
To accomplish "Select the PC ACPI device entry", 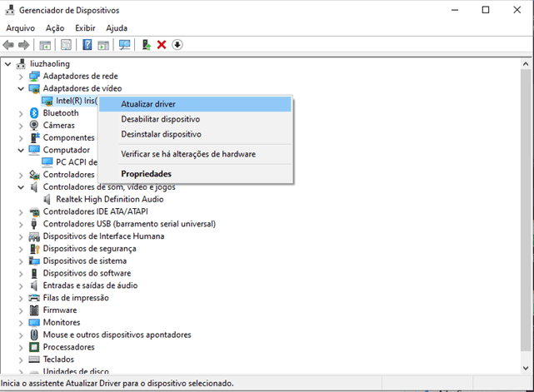I will click(77, 162).
